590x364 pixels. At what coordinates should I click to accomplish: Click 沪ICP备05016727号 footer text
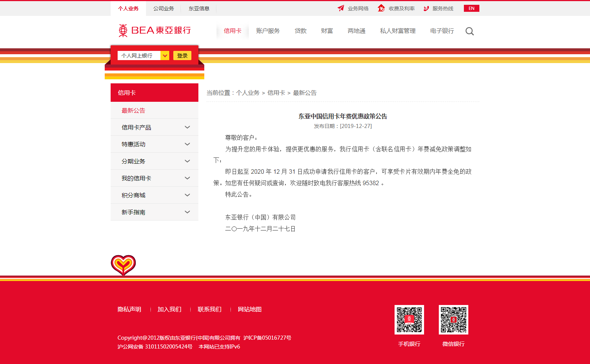pos(267,338)
